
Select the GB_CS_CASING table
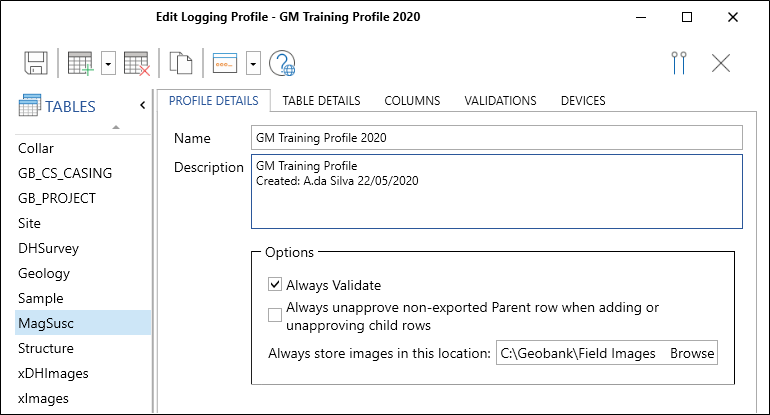click(x=83, y=173)
